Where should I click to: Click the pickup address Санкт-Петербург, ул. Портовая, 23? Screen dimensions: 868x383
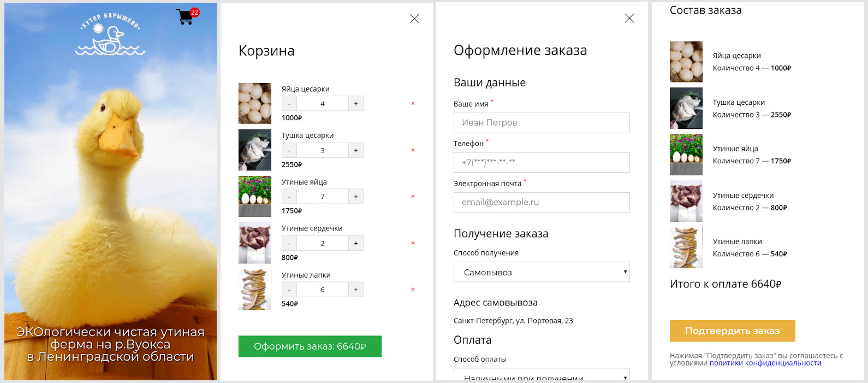(513, 321)
